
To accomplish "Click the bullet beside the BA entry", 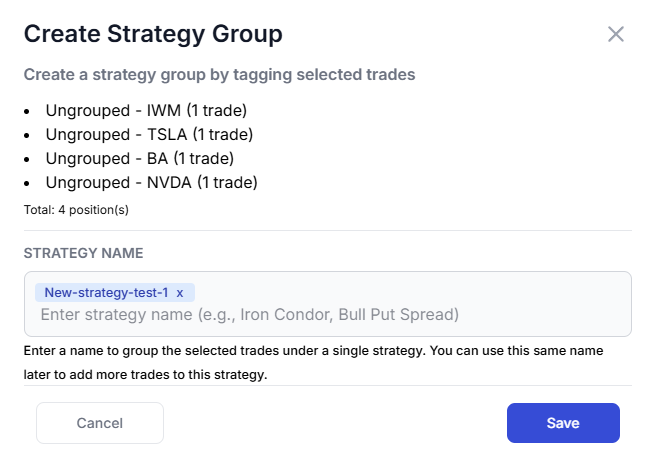I will (29, 158).
